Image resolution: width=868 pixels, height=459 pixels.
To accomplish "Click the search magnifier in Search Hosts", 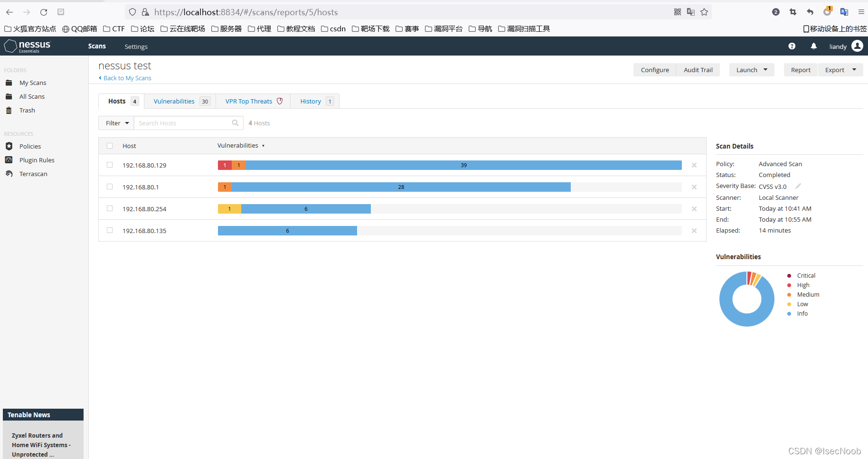I will pos(235,123).
